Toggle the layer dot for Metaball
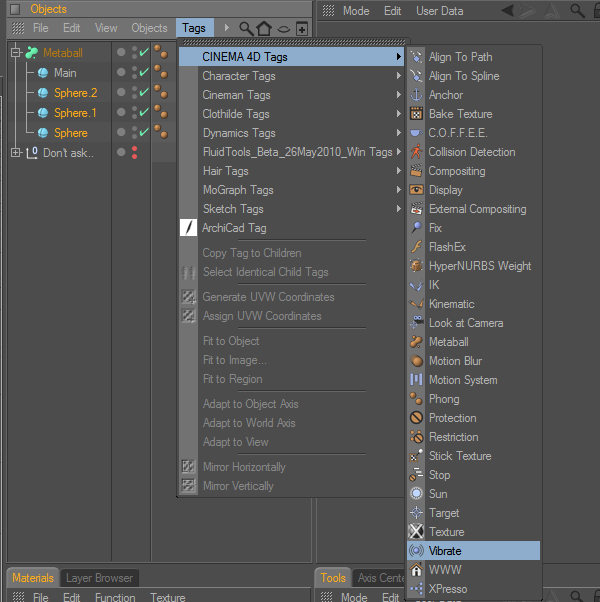Screen dimensions: 600x602 (121, 52)
